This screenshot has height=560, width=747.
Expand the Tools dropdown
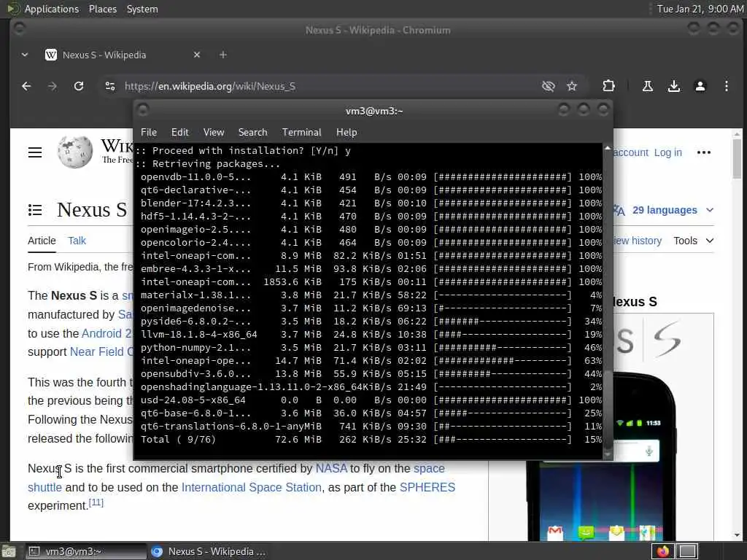click(x=693, y=241)
